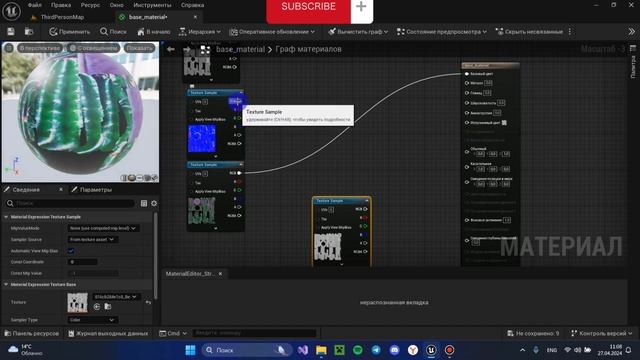Open Sampler Type dropdown
640x360 pixels.
tap(93, 320)
